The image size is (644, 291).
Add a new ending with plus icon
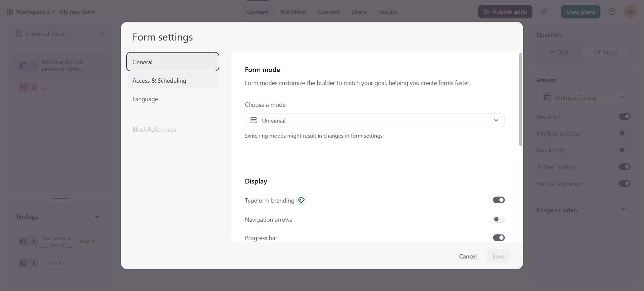[97, 216]
